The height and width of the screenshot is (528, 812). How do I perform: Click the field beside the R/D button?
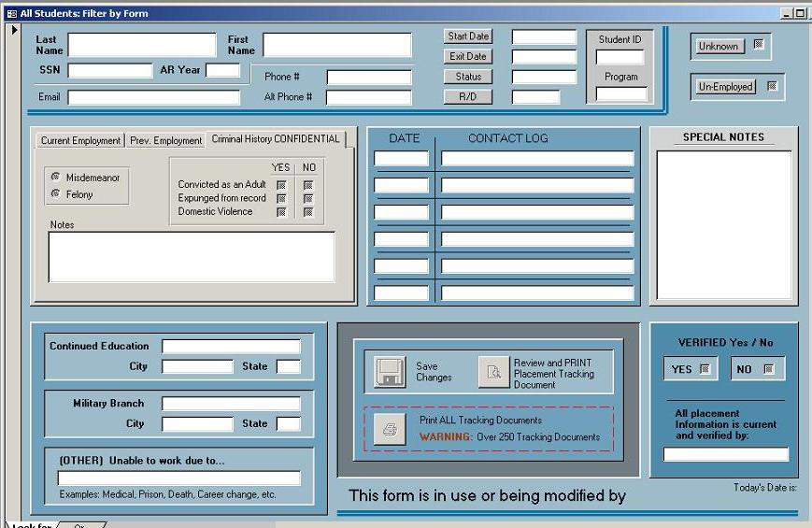(x=536, y=97)
